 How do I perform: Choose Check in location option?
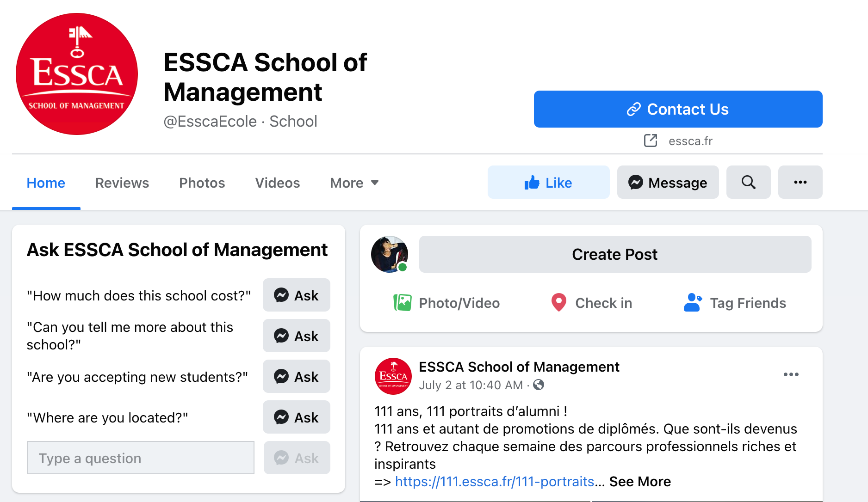click(591, 303)
